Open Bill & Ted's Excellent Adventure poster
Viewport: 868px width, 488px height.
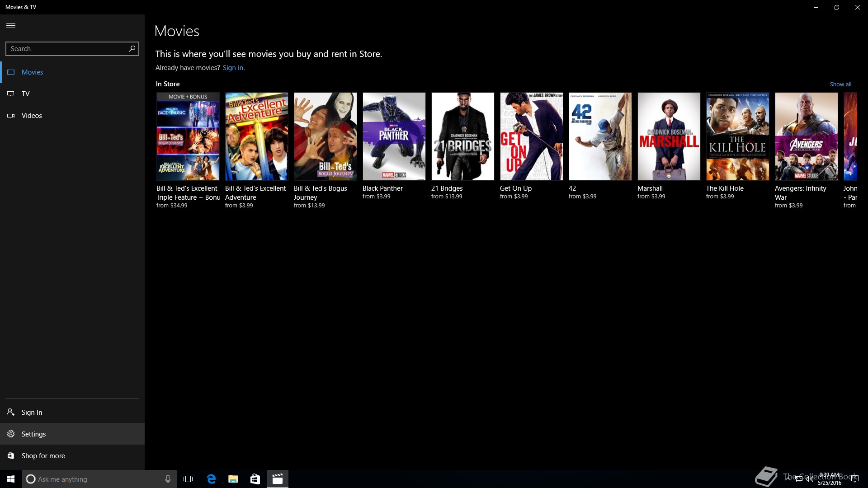tap(257, 136)
